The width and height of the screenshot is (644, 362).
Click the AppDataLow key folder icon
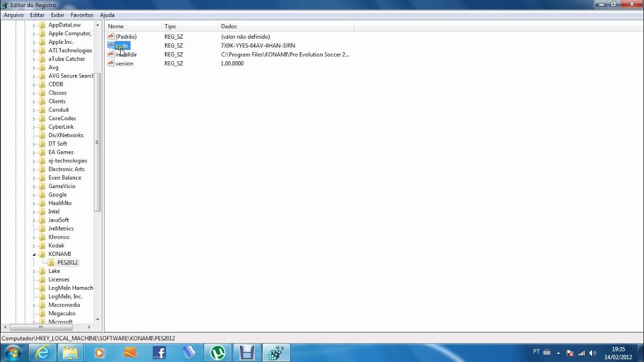pyautogui.click(x=42, y=25)
